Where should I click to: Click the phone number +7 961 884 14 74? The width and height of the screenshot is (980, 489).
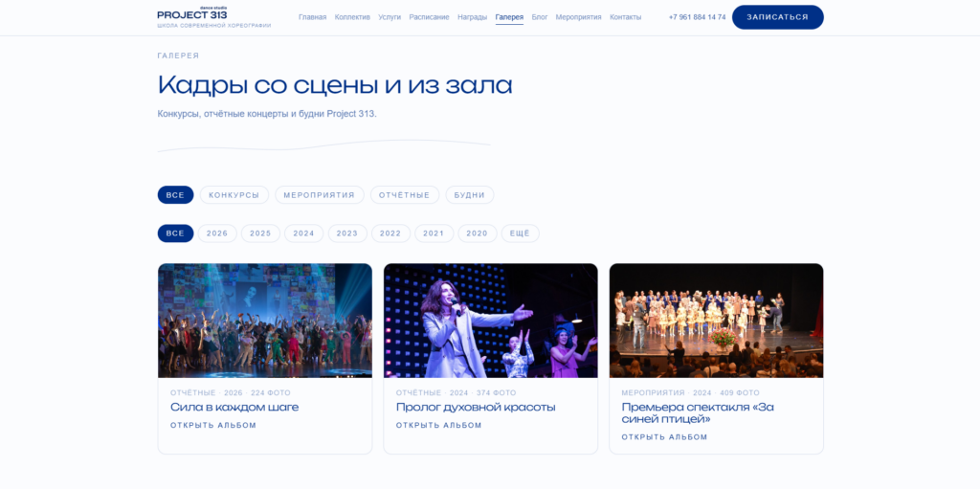[x=697, y=17]
